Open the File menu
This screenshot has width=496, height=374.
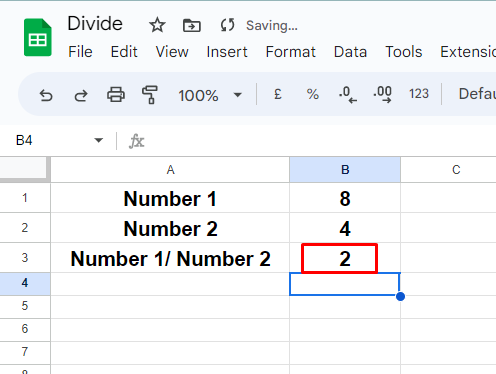coord(80,52)
